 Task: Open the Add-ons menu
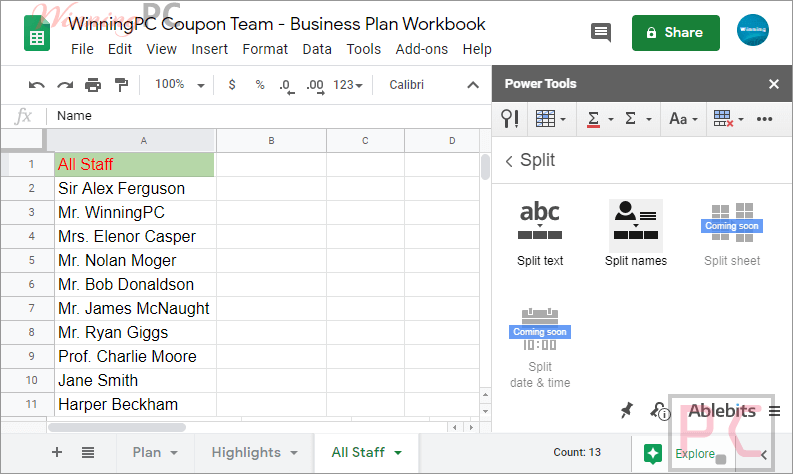(422, 49)
